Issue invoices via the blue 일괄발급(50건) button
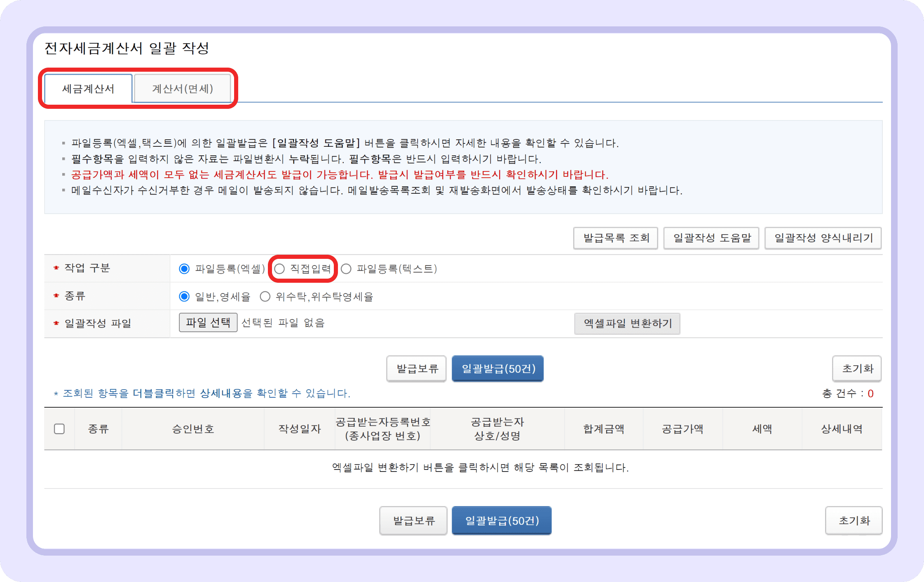924x582 pixels. click(497, 368)
